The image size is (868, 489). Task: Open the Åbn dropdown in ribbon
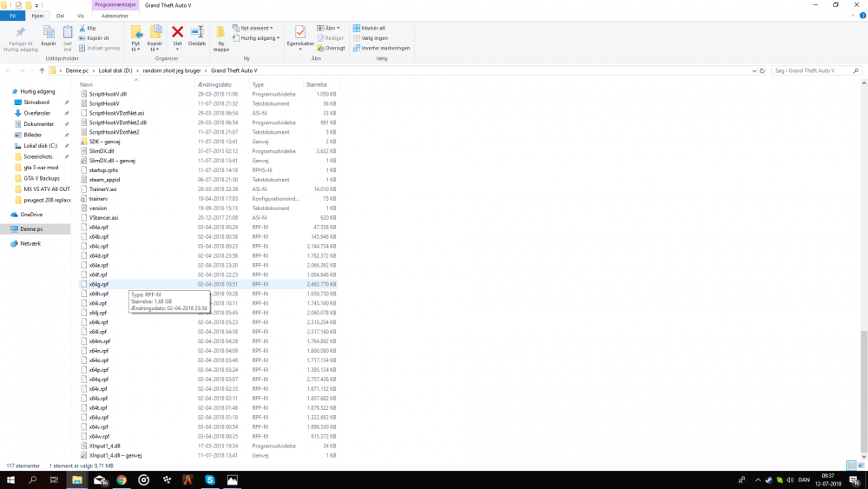[x=328, y=28]
